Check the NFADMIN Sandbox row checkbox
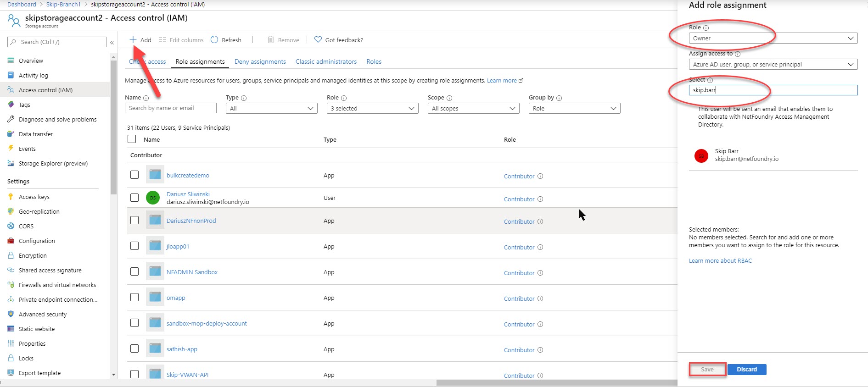Screen dimensions: 868x387 tap(134, 271)
